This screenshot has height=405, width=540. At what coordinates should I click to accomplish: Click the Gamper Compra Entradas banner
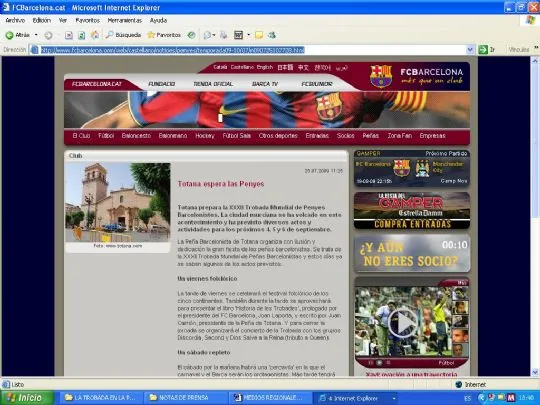coord(412,210)
